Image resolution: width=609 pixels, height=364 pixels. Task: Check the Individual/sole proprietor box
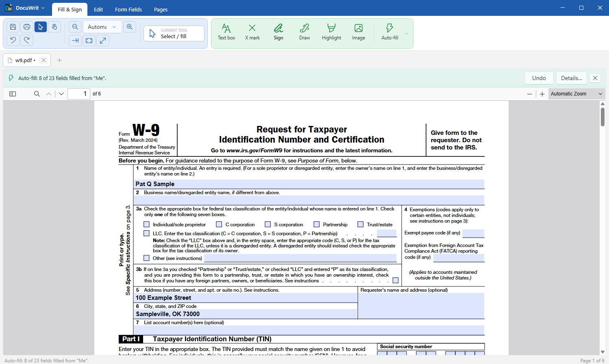pyautogui.click(x=147, y=224)
